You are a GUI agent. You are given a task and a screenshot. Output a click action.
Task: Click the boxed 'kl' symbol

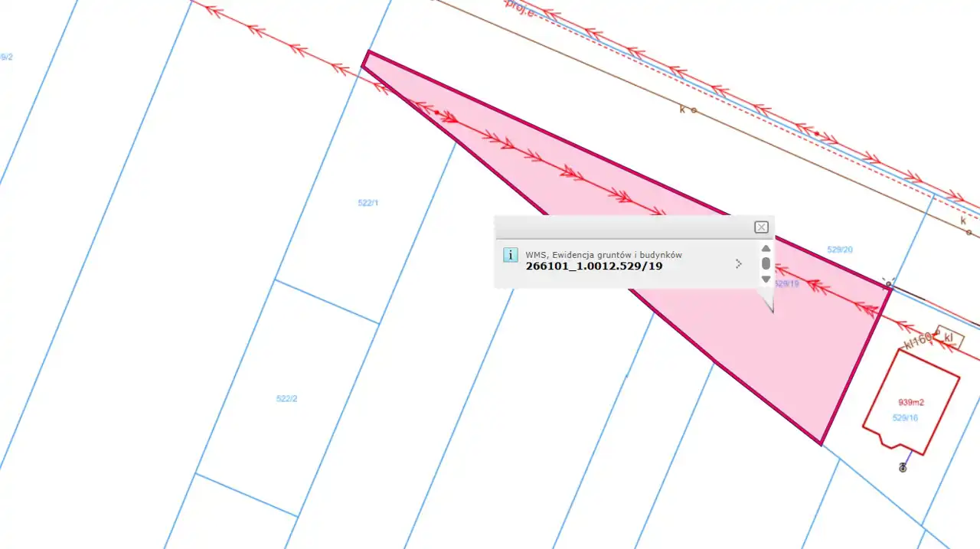point(949,337)
